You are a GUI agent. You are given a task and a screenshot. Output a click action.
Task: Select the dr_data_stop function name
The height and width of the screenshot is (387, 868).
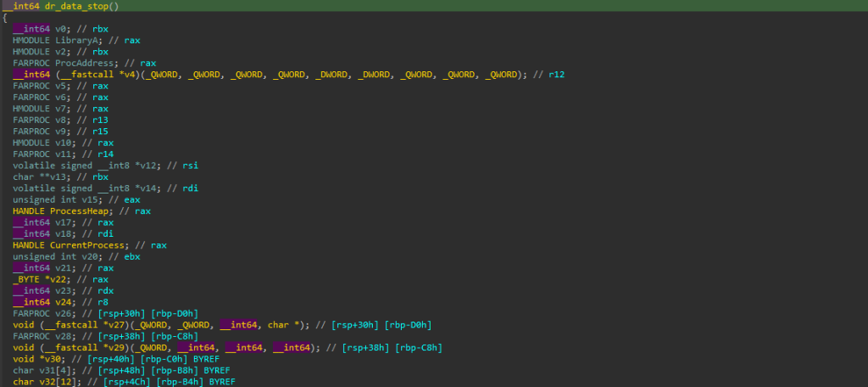click(77, 6)
